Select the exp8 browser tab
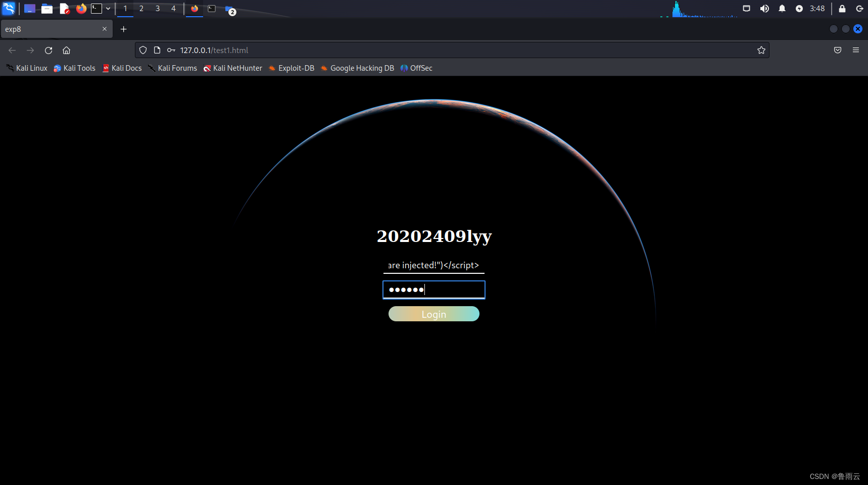Image resolution: width=868 pixels, height=485 pixels. pos(57,29)
